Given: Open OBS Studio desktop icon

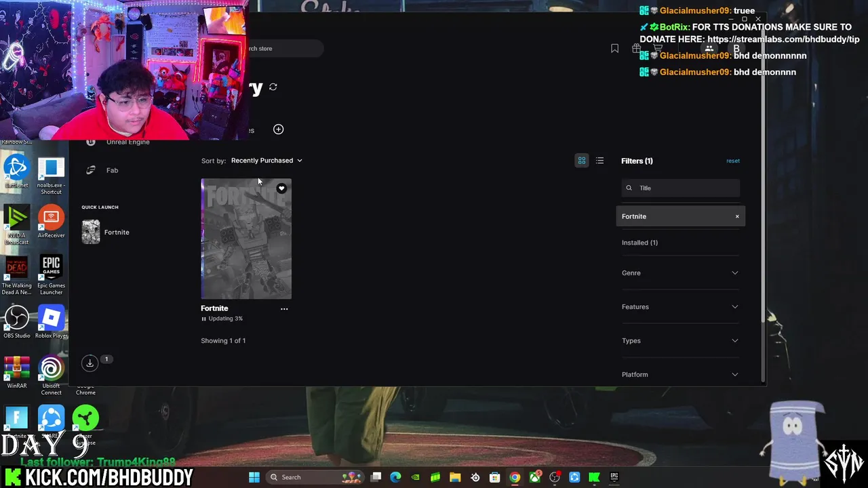Looking at the screenshot, I should (x=17, y=323).
